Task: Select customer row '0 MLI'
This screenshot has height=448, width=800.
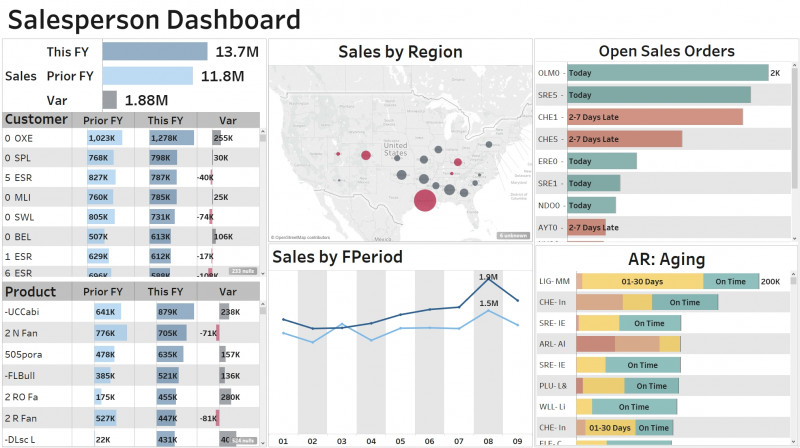Action: [x=131, y=197]
